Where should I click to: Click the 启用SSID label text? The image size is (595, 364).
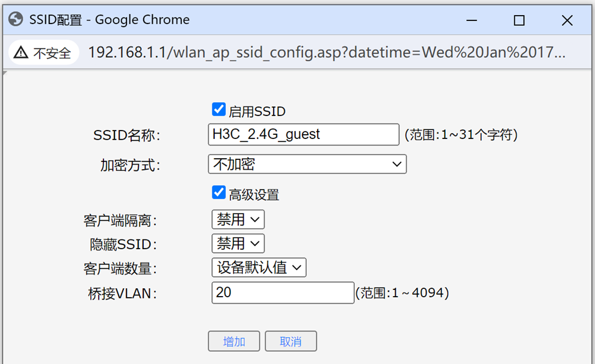[257, 111]
